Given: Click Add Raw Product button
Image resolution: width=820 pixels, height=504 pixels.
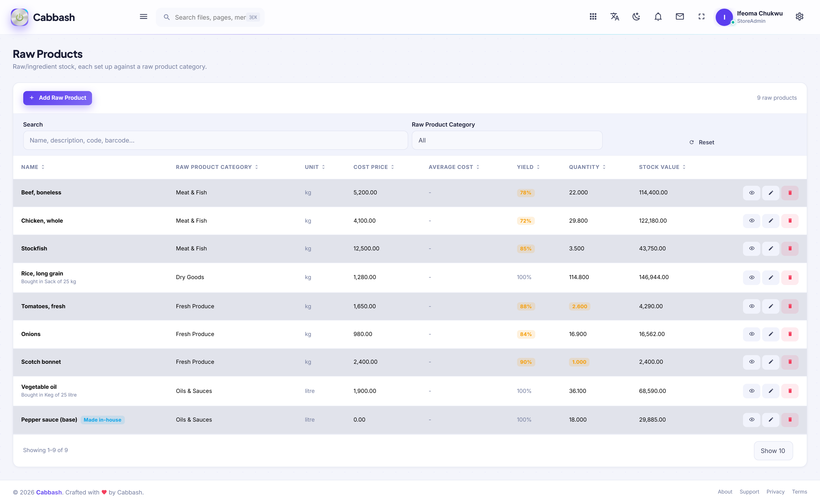Looking at the screenshot, I should (57, 98).
